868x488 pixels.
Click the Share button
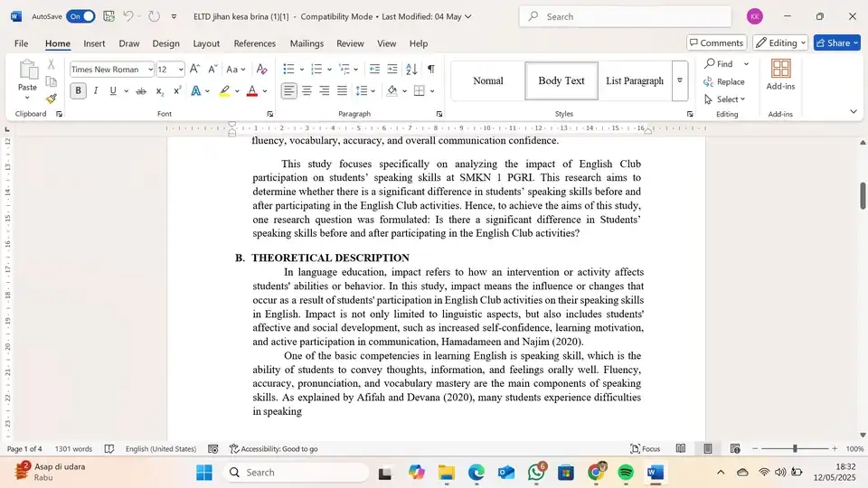(x=836, y=42)
